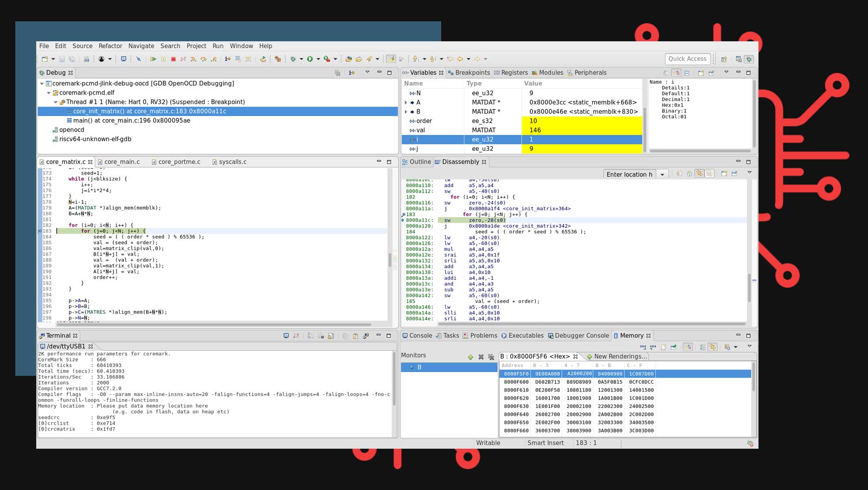Toggle Link with Active Debug Context in Disassembly
The height and width of the screenshot is (490, 868).
click(x=699, y=174)
